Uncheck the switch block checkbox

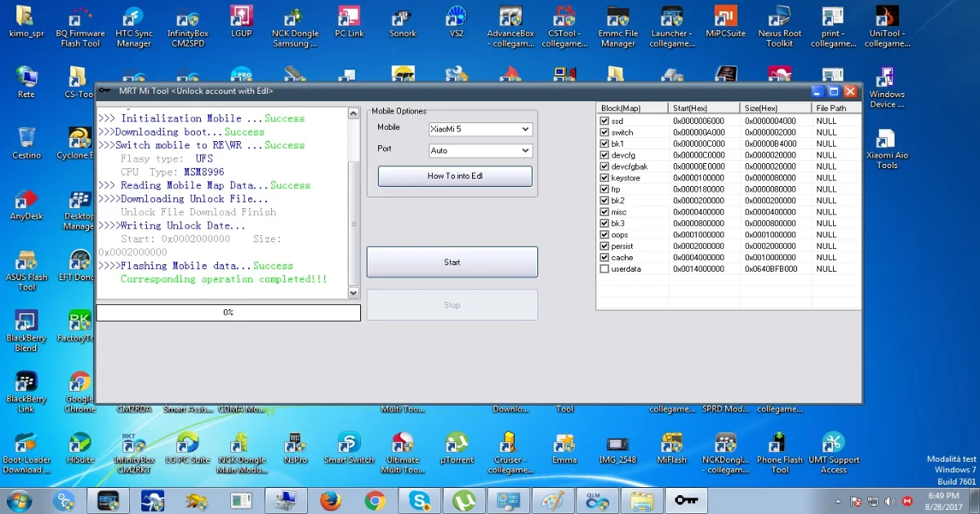click(604, 132)
